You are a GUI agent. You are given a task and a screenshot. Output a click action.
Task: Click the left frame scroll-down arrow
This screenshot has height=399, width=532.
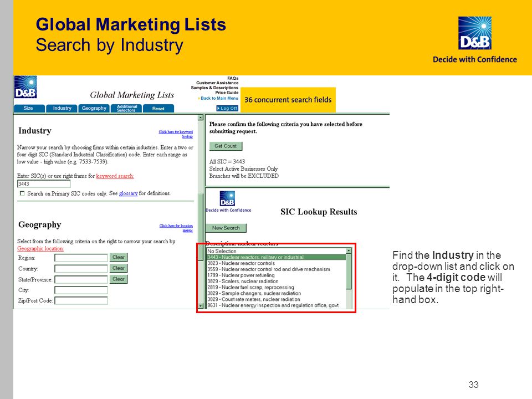click(201, 306)
